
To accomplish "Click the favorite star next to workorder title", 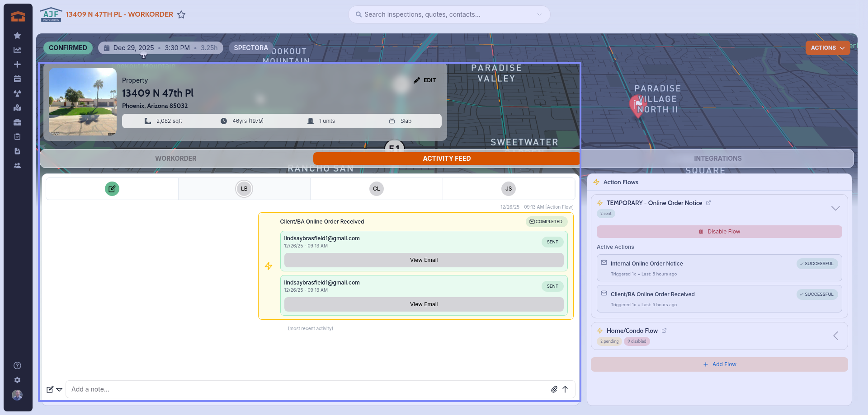I will point(181,14).
